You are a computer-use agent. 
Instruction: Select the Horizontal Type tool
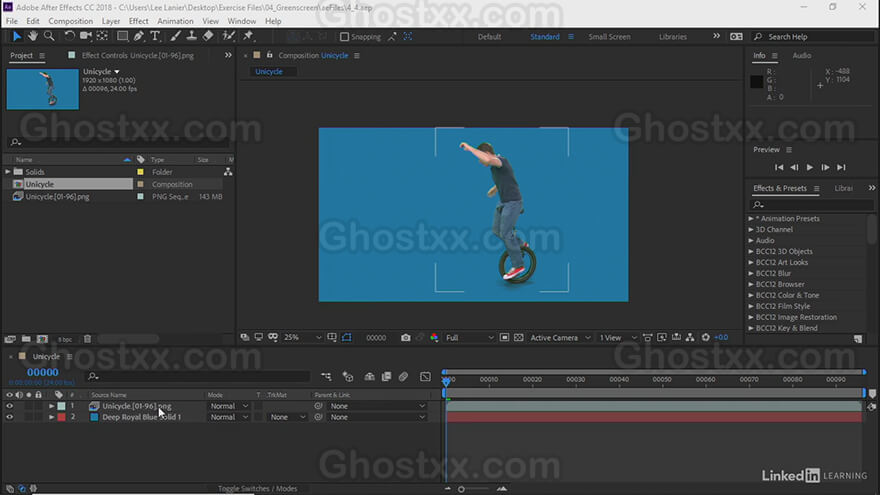[155, 36]
